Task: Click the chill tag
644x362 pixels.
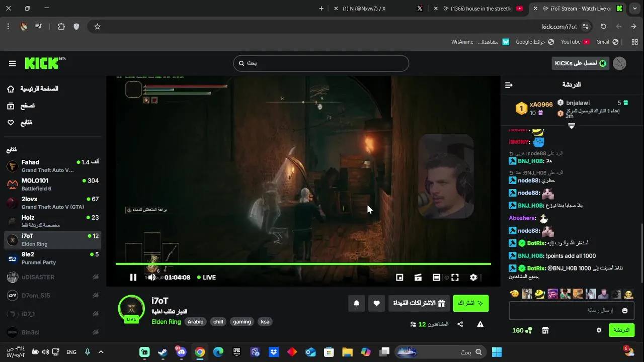Action: (x=218, y=322)
